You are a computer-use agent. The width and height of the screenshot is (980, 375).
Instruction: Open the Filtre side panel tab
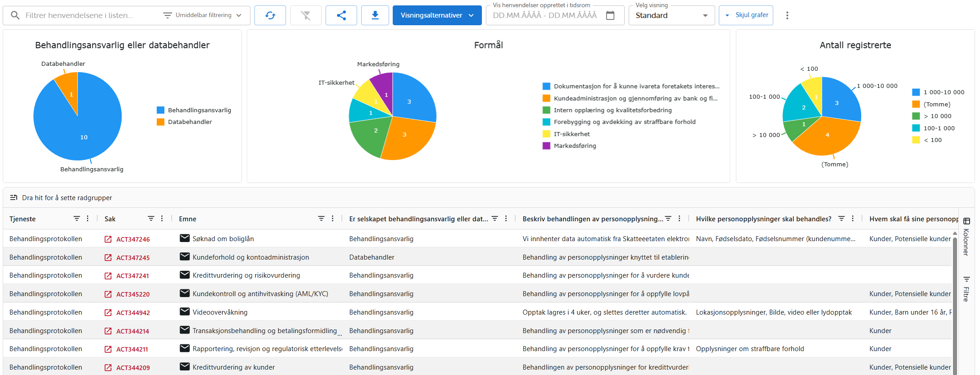pyautogui.click(x=966, y=289)
